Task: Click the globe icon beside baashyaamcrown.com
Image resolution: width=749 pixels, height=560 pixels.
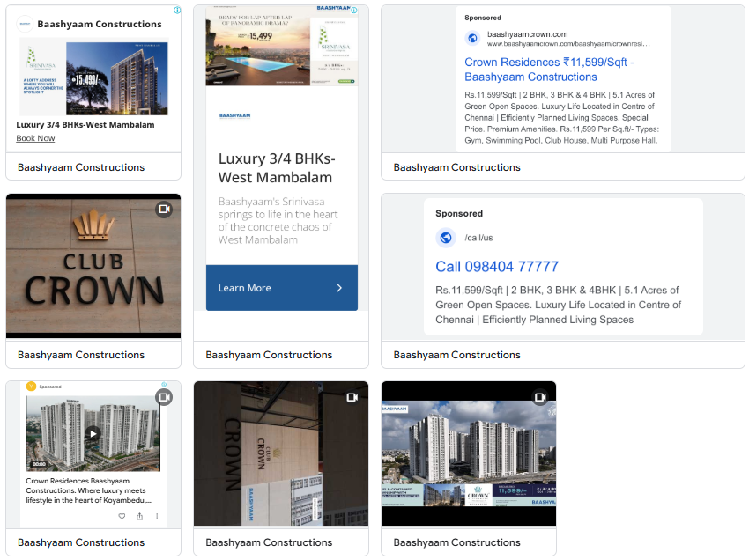Action: pos(472,38)
